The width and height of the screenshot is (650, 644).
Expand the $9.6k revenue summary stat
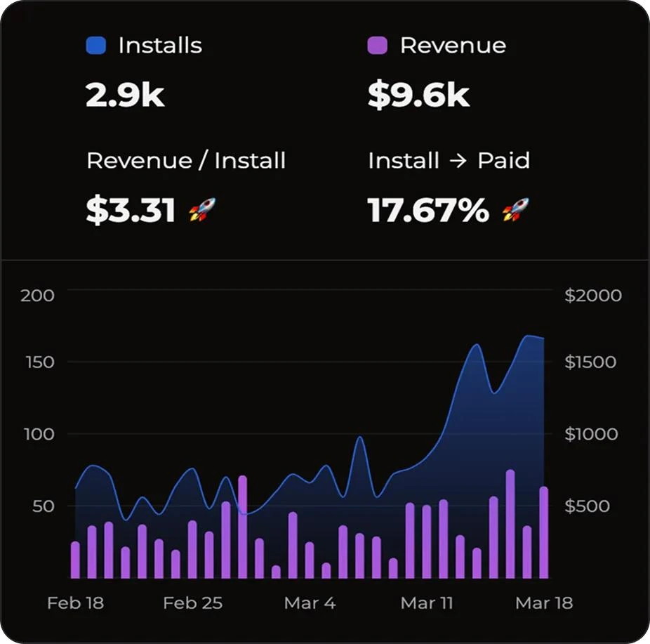click(x=418, y=95)
